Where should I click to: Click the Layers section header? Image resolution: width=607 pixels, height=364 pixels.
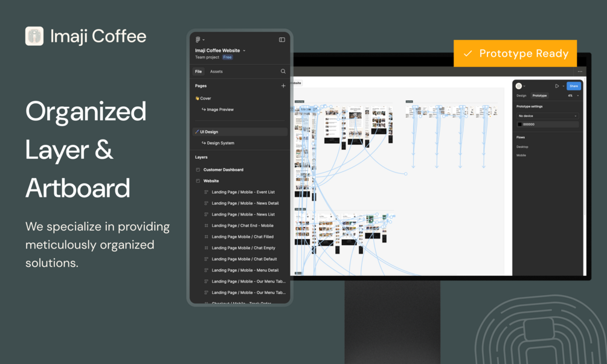[x=201, y=158]
